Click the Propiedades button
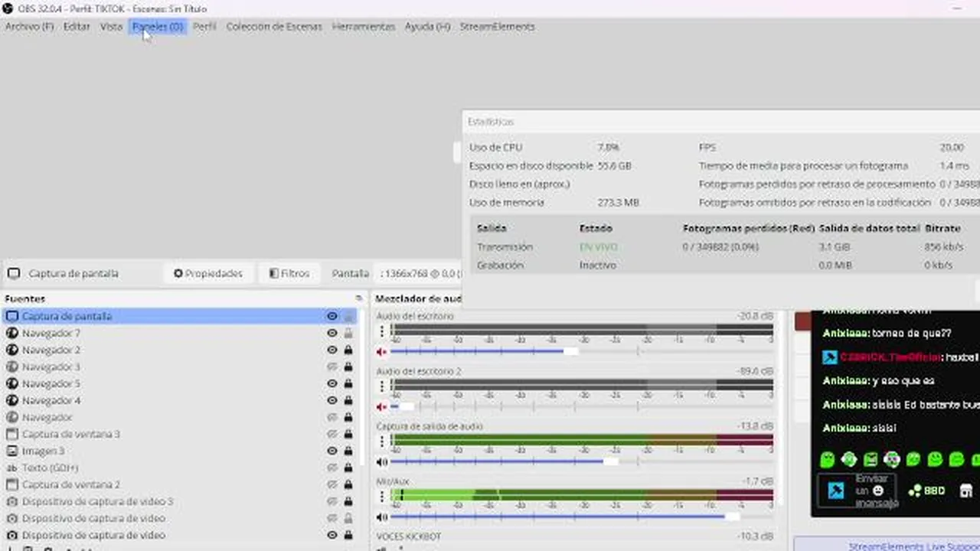980x551 pixels. tap(208, 273)
